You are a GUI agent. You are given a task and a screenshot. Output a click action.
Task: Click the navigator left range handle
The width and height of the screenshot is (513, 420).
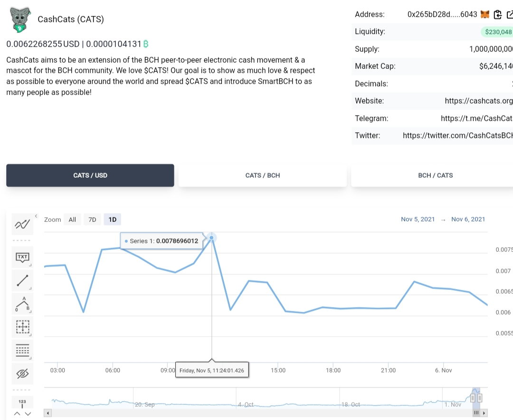click(x=473, y=398)
